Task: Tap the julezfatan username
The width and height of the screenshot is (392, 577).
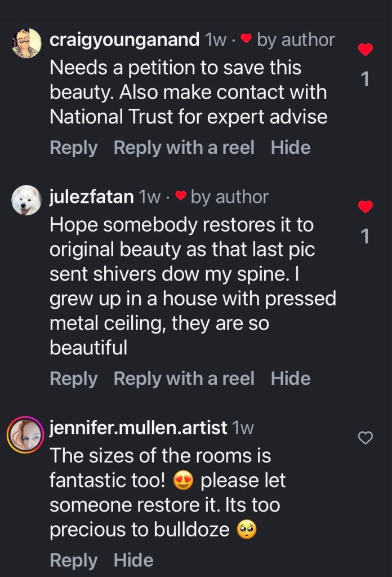Action: tap(92, 197)
